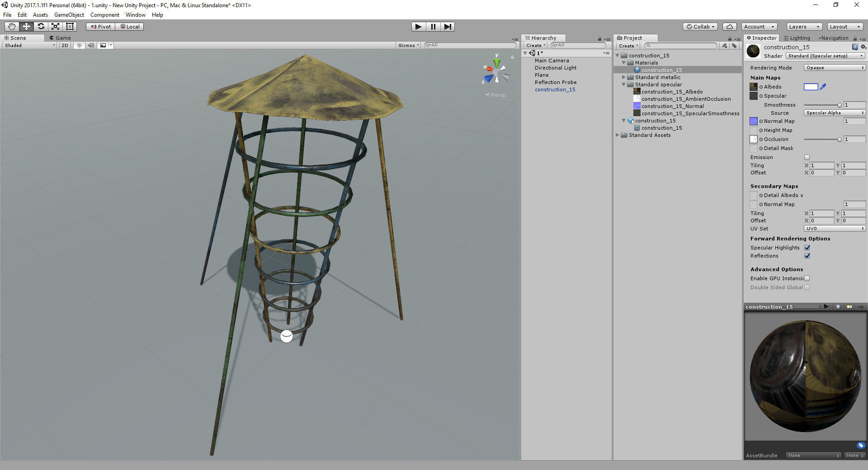The image size is (868, 470).
Task: Change the preview mesh shape
Action: click(838, 307)
